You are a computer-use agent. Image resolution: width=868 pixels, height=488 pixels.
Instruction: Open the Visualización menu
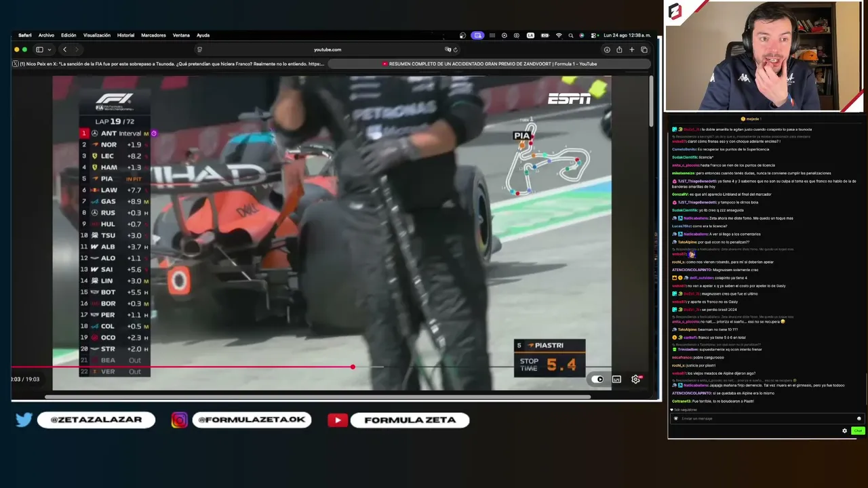coord(97,35)
